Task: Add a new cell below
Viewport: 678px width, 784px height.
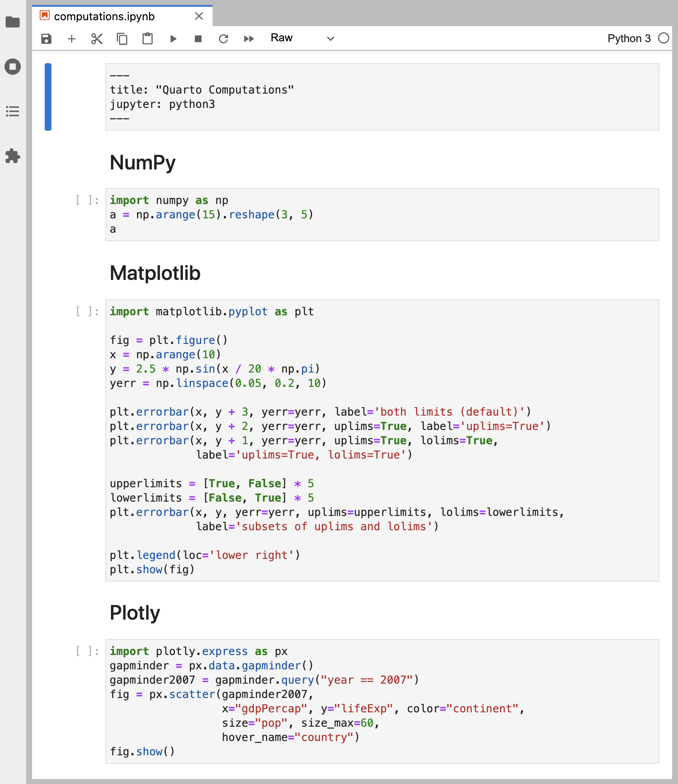Action: click(71, 38)
